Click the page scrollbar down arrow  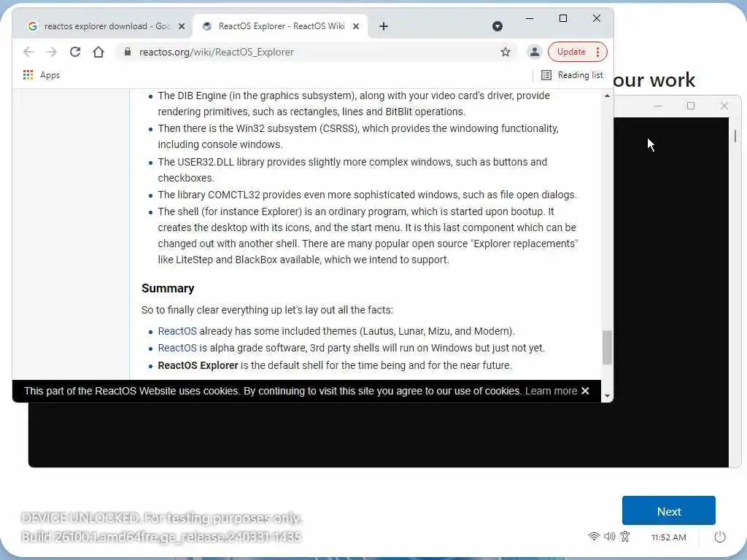coord(607,396)
